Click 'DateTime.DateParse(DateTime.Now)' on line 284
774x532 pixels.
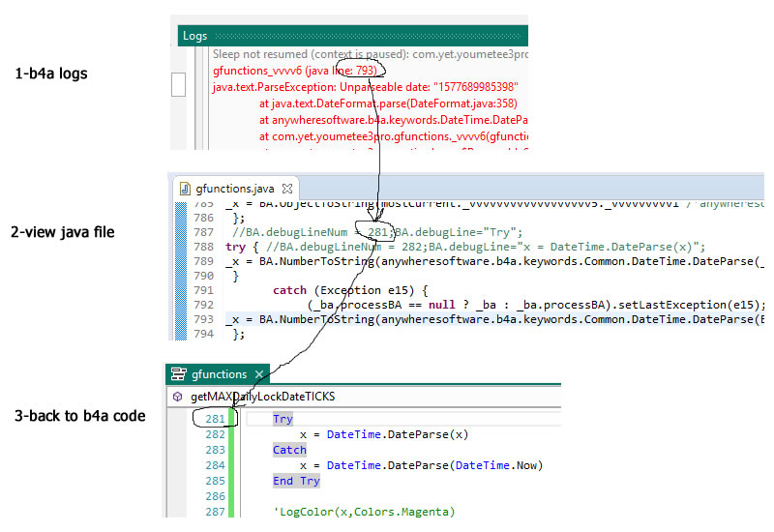pos(434,465)
